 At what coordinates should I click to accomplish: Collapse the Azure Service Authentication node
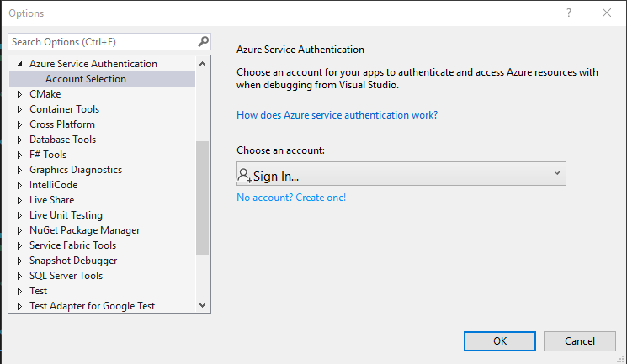(x=19, y=64)
